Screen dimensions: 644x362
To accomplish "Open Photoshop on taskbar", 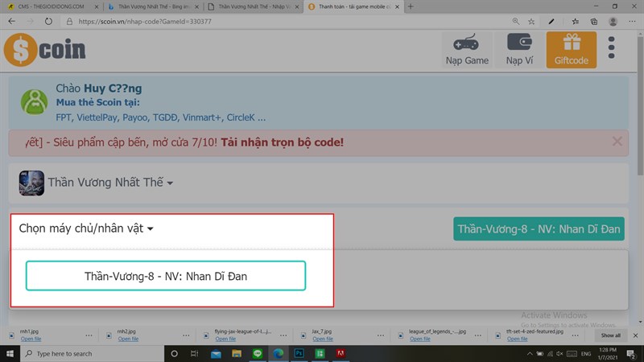I will pyautogui.click(x=299, y=353).
